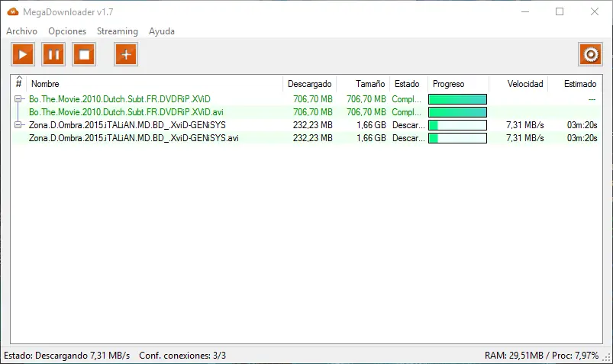The image size is (613, 364).
Task: Add new links with the plus button
Action: pos(126,54)
